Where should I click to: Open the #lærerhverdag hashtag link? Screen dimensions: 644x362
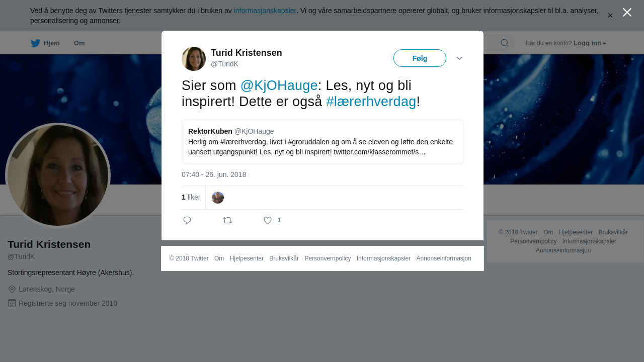click(371, 102)
